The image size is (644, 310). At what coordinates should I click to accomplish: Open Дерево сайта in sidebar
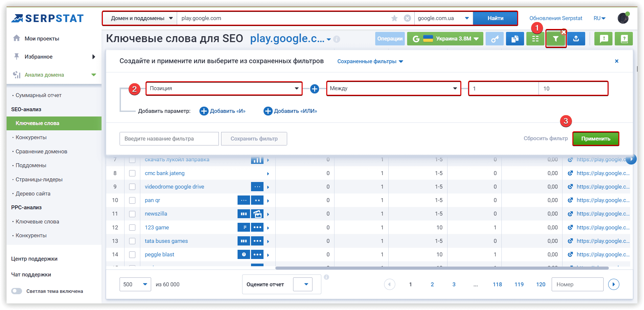[x=33, y=194]
